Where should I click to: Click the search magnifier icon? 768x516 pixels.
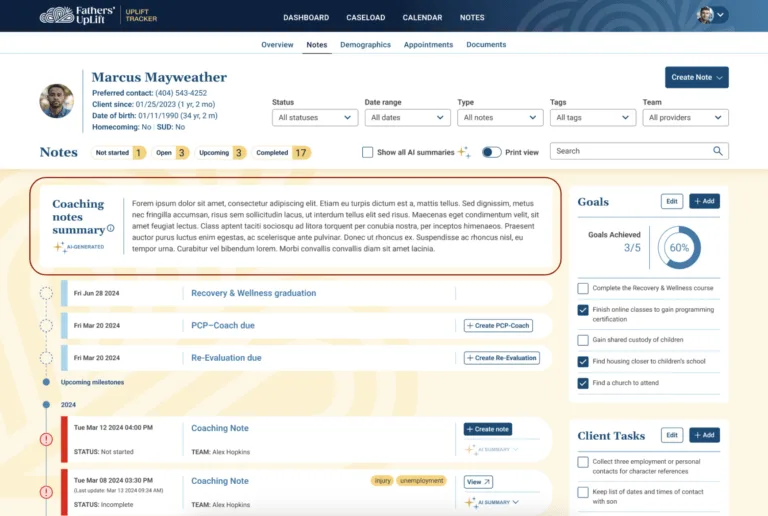click(718, 151)
